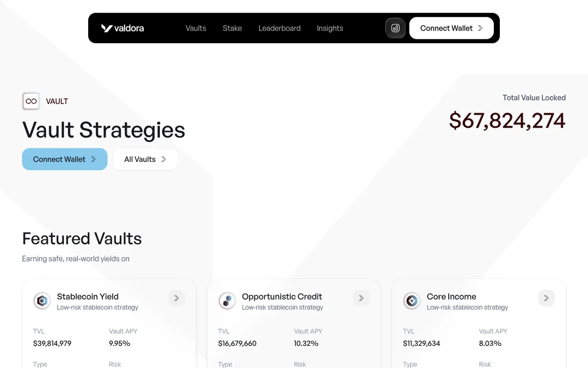Click Vault APY value 10.32%

tap(306, 343)
